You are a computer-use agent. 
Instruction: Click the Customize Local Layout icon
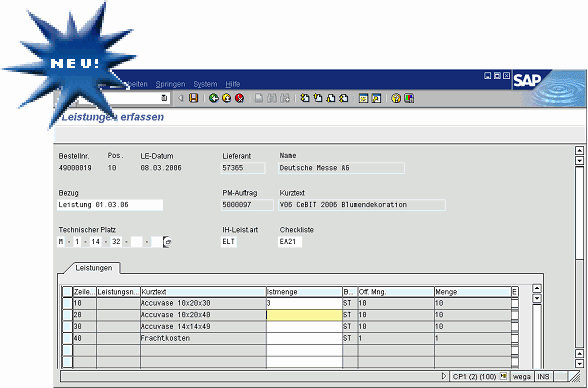tap(409, 98)
